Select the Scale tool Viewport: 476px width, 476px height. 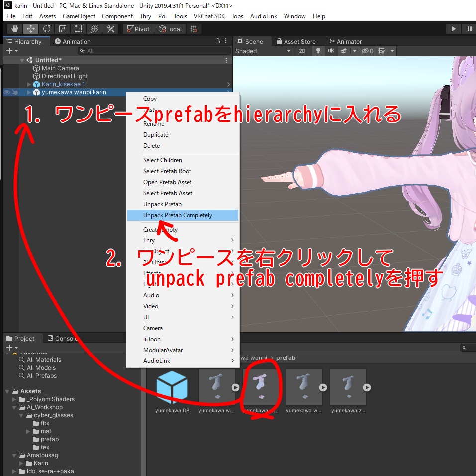(63, 28)
